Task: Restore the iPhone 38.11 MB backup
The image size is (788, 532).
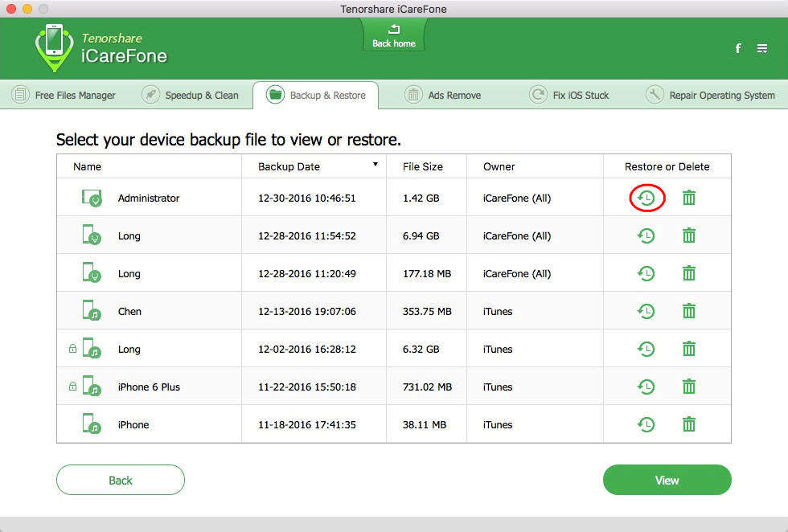Action: pyautogui.click(x=646, y=424)
